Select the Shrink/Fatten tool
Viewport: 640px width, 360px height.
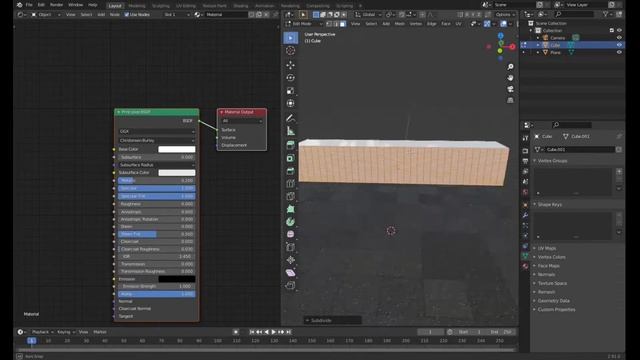pos(290,260)
